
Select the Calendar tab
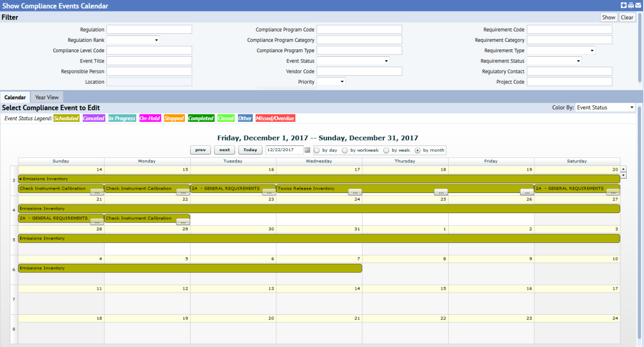coord(15,98)
